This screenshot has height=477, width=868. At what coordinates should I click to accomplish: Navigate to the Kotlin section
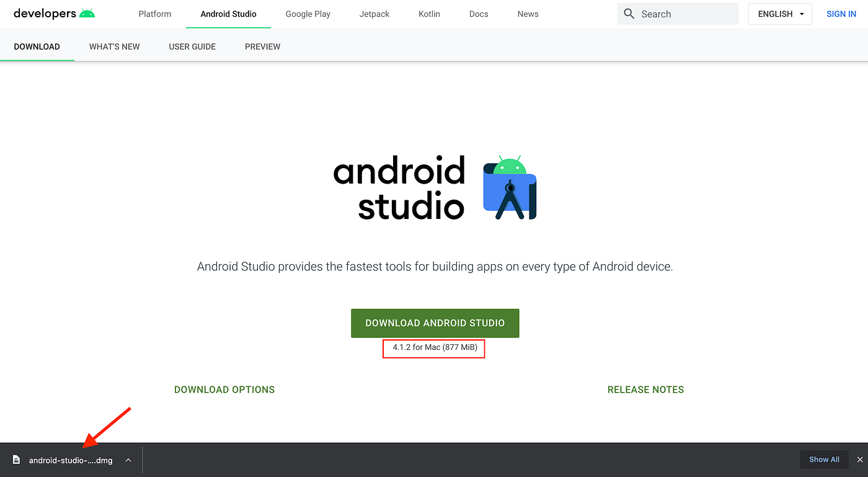pos(429,14)
